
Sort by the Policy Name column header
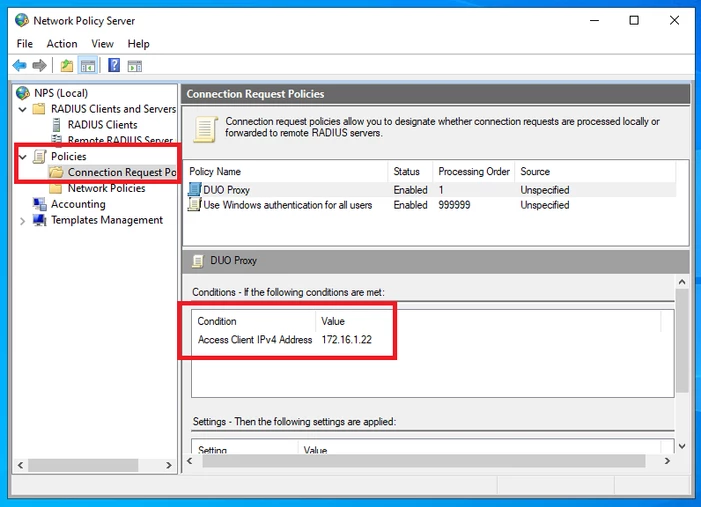(x=286, y=172)
